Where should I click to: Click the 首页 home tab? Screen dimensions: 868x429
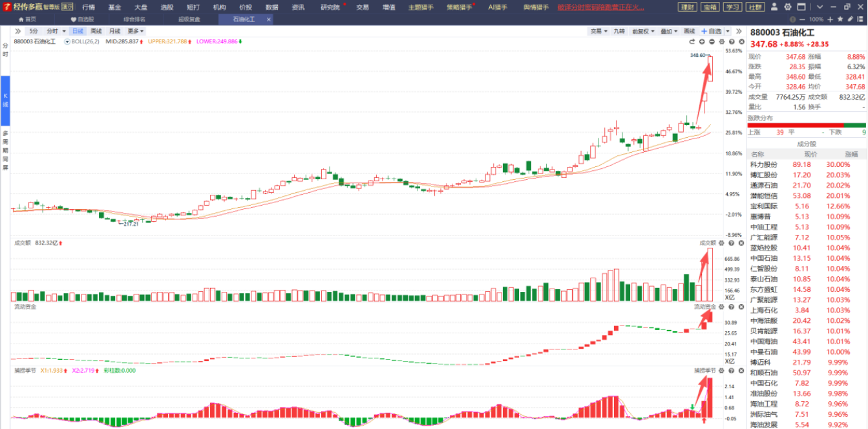[x=26, y=19]
